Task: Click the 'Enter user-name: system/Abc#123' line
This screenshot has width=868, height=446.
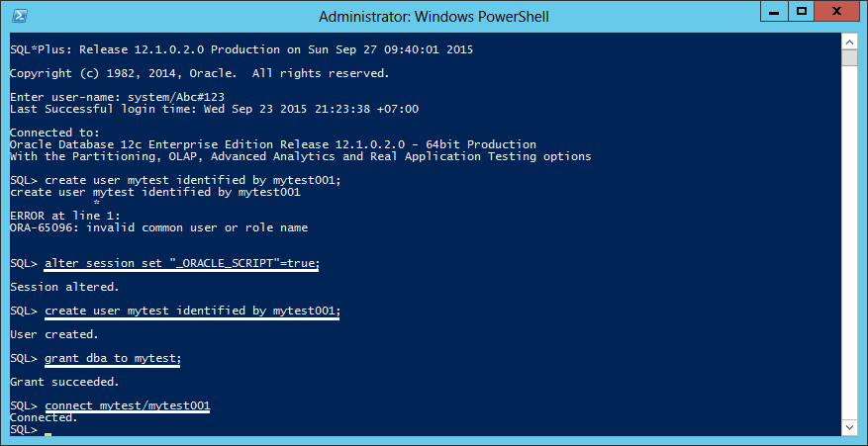Action: coord(118,97)
